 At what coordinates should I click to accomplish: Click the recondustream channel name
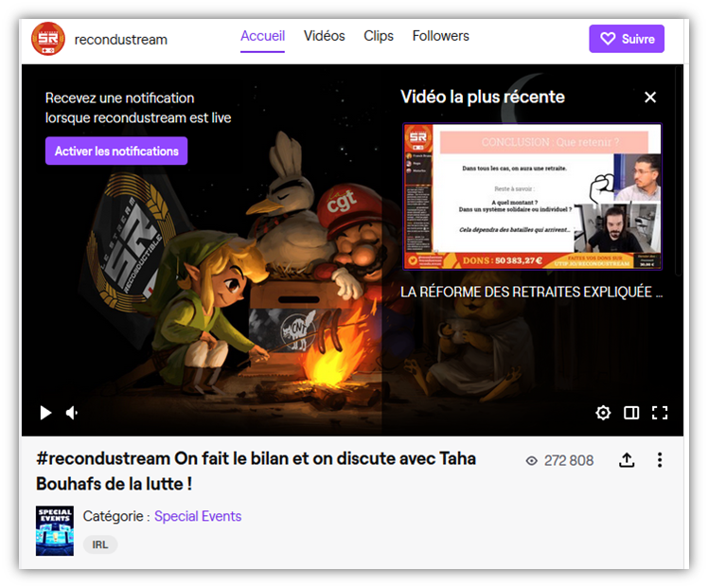(120, 40)
